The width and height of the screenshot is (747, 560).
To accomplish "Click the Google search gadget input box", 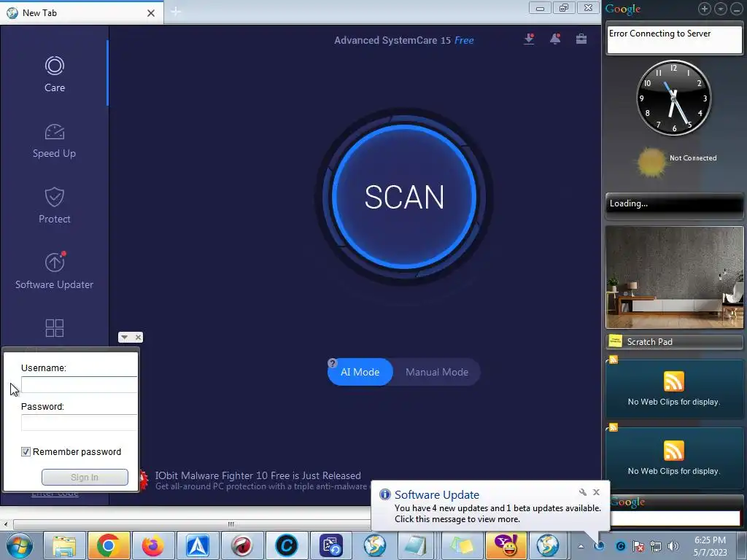I will (676, 518).
